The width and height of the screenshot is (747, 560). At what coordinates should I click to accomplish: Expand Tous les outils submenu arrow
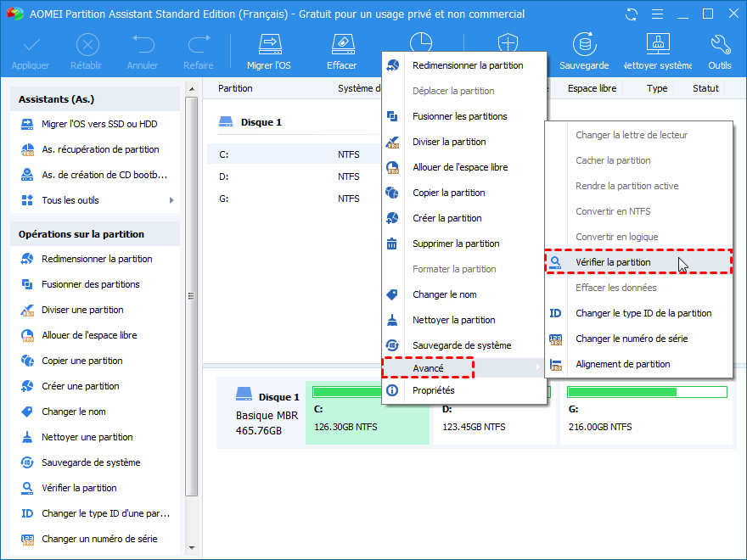(171, 200)
